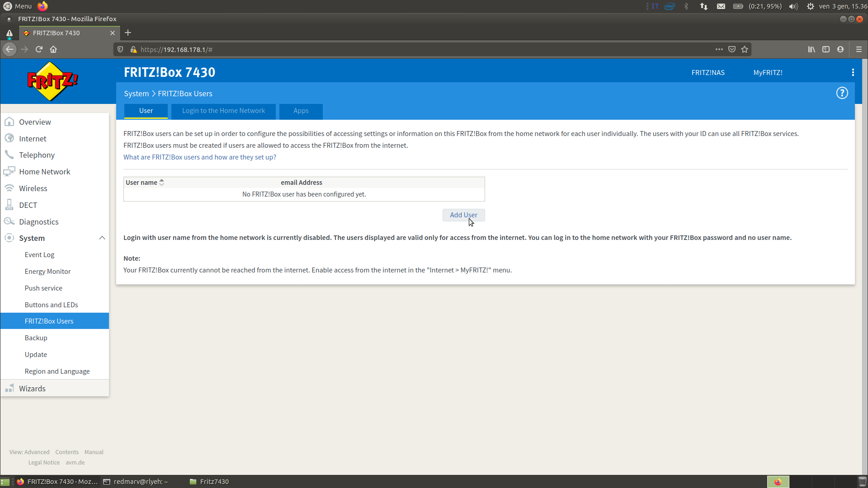Viewport: 868px width, 488px height.
Task: Open the Apps tab
Action: 301,111
